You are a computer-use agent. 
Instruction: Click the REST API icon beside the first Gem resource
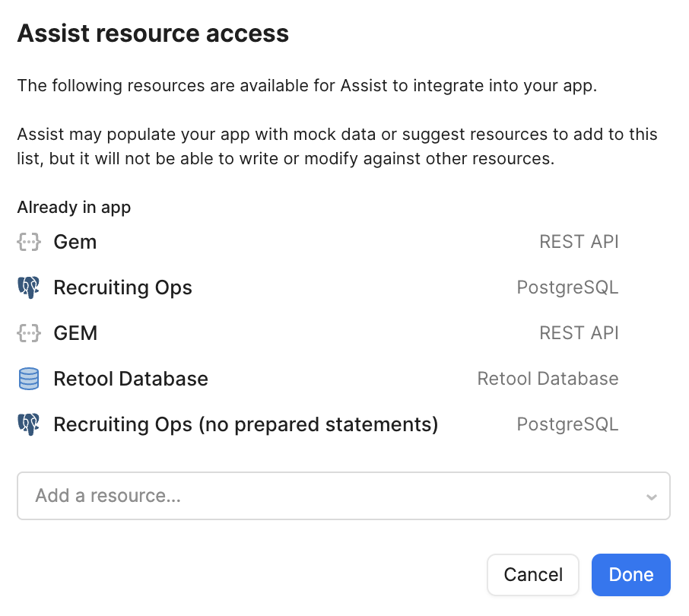[x=28, y=243]
